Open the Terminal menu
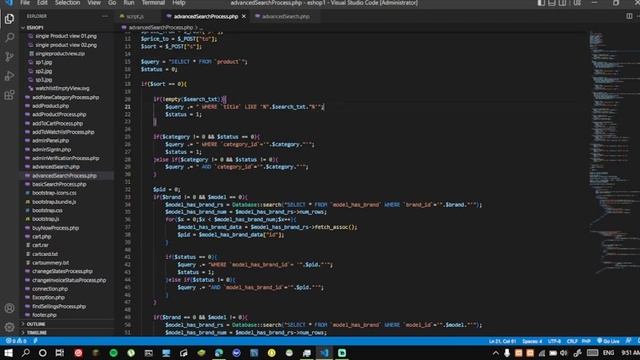This screenshot has width=640, height=360. [153, 3]
